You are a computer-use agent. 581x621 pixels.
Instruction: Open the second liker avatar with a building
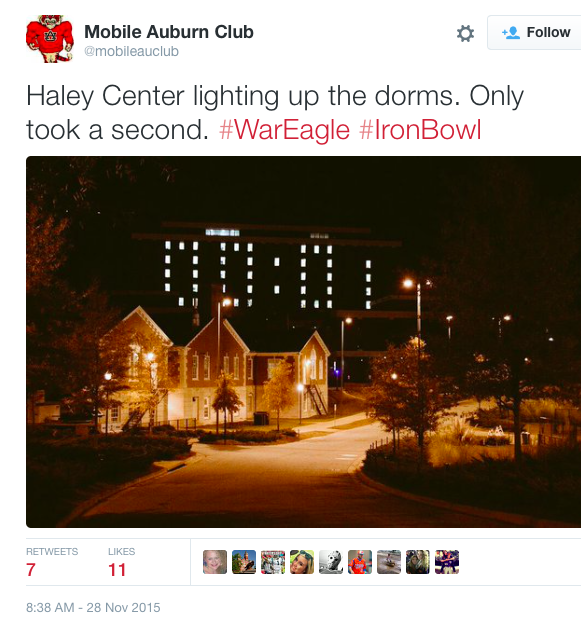[244, 562]
